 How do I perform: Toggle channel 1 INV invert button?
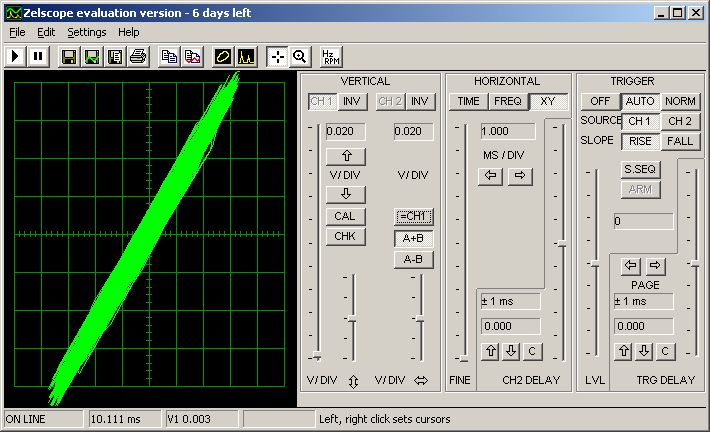tap(351, 101)
